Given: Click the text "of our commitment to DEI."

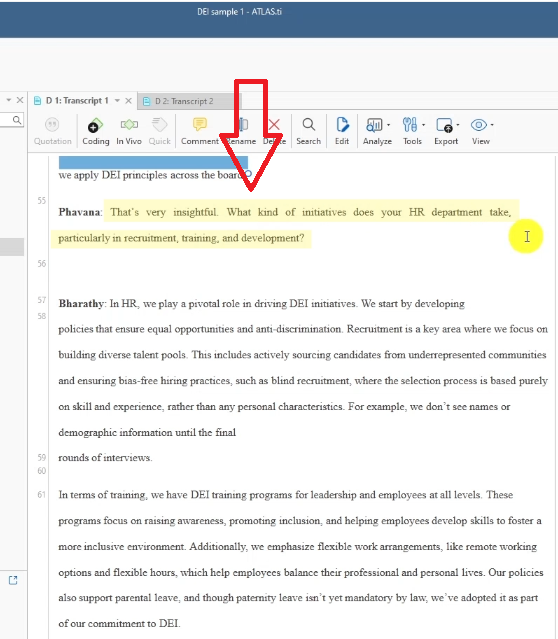Looking at the screenshot, I should point(119,624).
